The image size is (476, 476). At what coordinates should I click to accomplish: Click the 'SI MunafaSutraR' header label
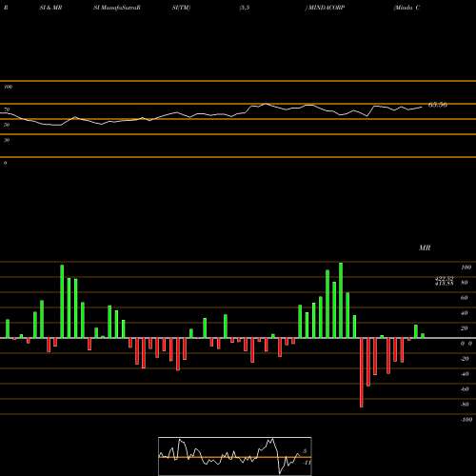point(117,8)
